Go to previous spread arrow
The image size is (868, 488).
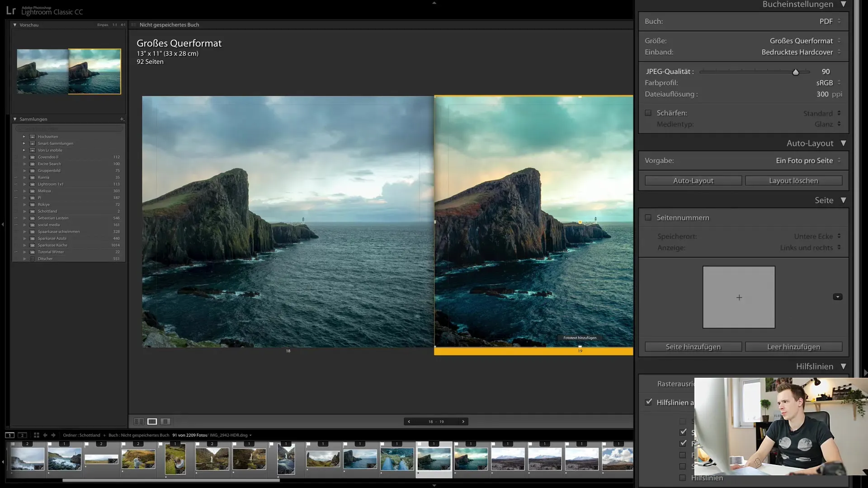click(x=409, y=422)
